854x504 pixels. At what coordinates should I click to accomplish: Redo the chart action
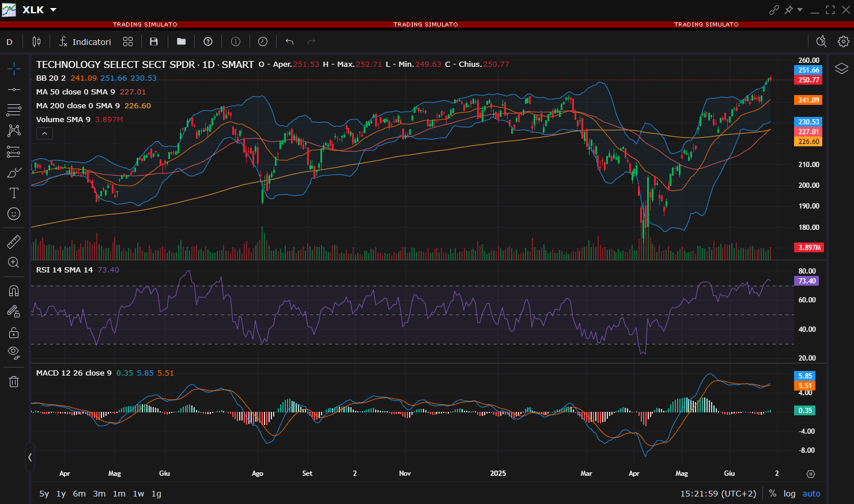pyautogui.click(x=312, y=41)
